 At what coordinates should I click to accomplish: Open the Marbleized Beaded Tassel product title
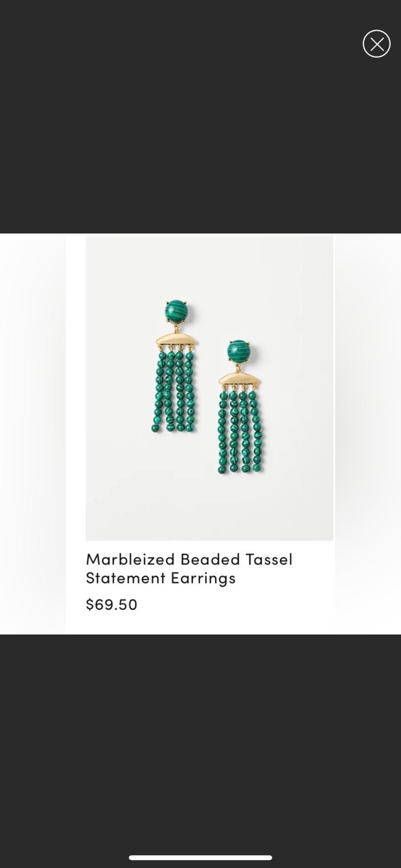click(189, 559)
